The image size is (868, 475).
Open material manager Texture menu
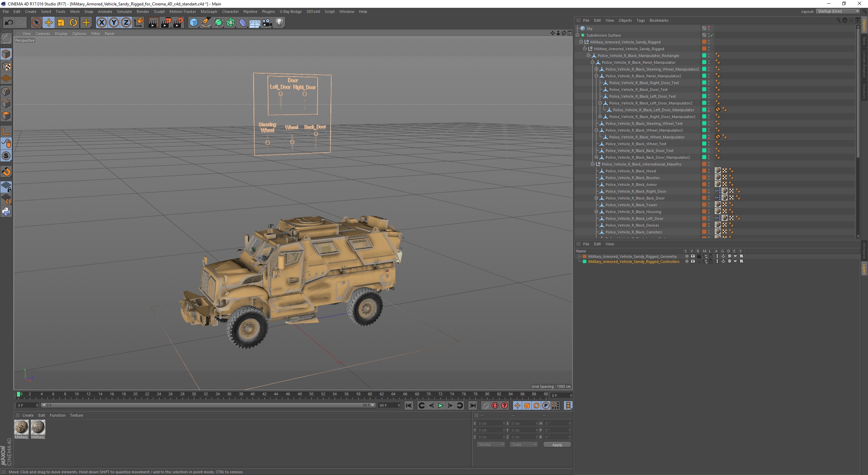pos(76,415)
